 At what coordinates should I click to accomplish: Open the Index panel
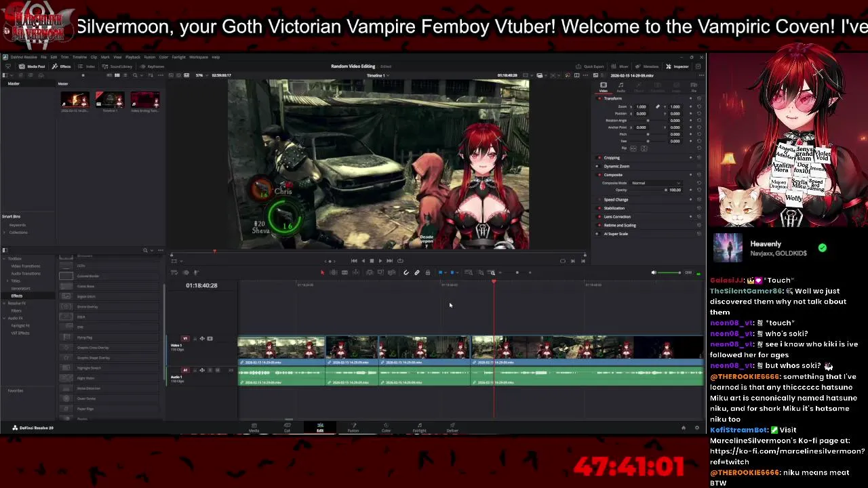click(87, 66)
